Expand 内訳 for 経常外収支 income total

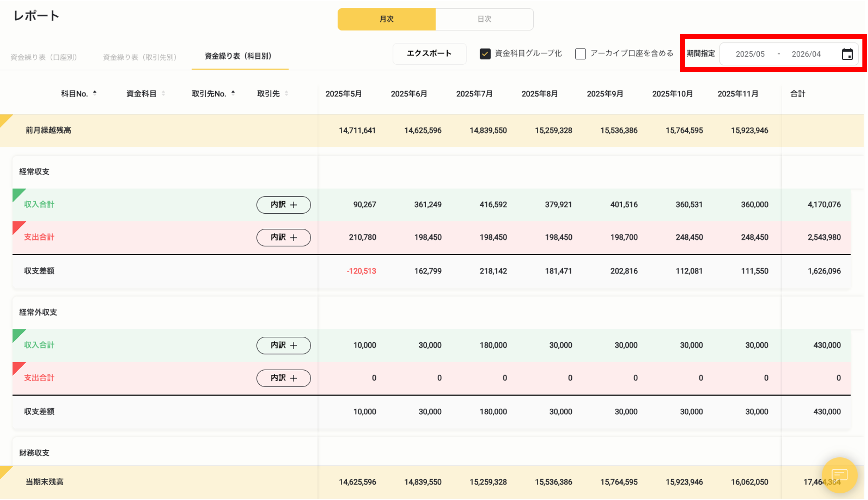[283, 345]
